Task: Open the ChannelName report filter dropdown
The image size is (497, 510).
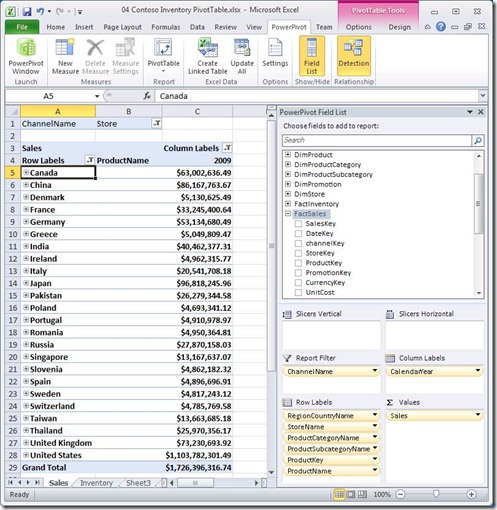Action: 375,371
